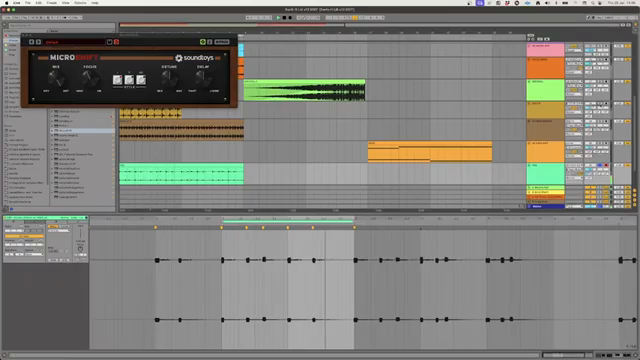Click the bottom yellow circle at mixer edge
Image resolution: width=640 pixels, height=360 pixels.
click(635, 204)
